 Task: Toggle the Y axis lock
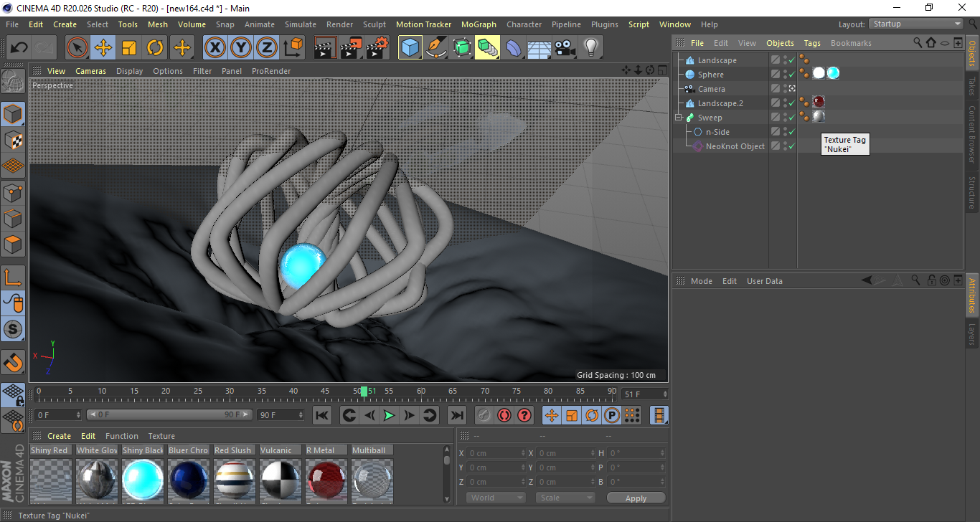point(241,48)
